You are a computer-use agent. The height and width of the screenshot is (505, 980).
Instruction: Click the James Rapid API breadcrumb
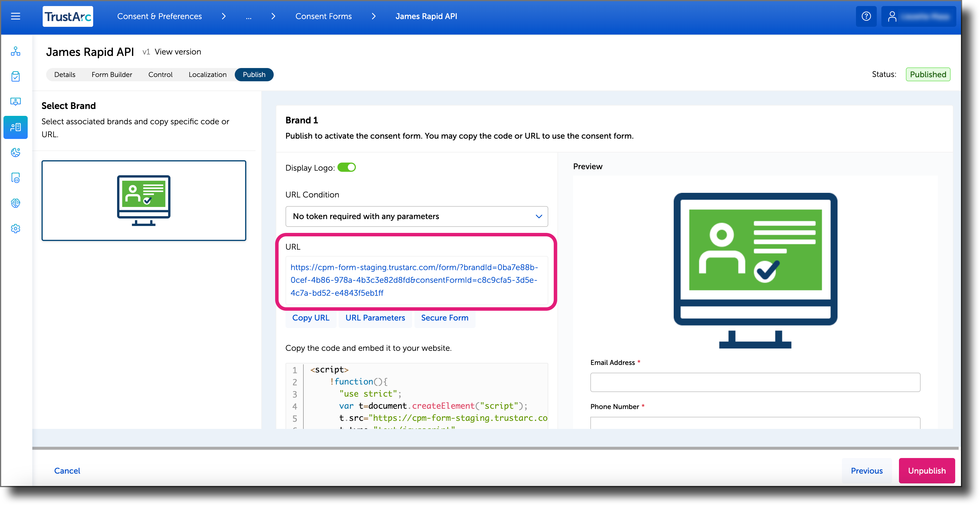[x=426, y=16]
